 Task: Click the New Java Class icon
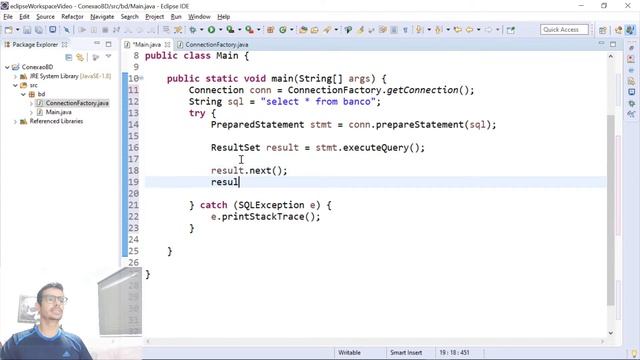283,30
